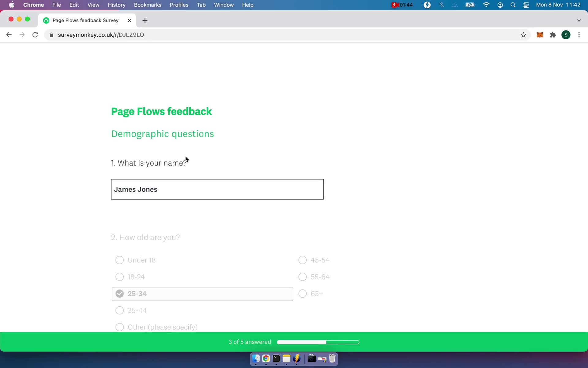
Task: Click the browser extensions puzzle icon
Action: coord(553,35)
